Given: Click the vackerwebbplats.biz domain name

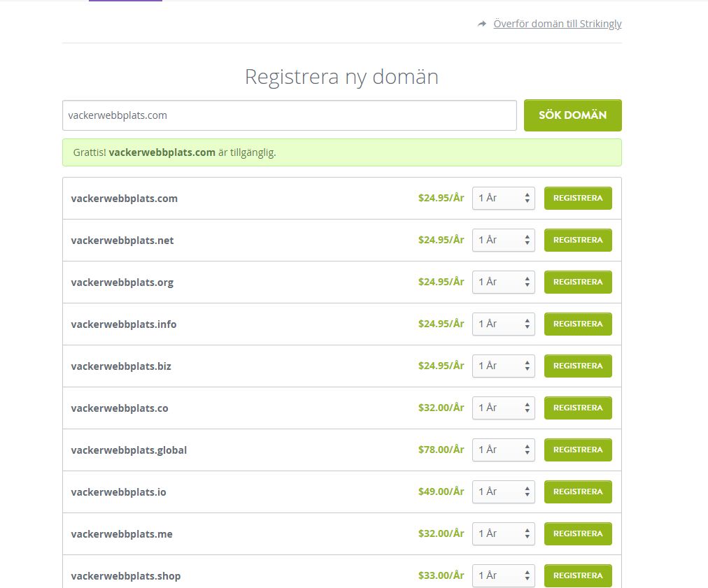Looking at the screenshot, I should (121, 366).
